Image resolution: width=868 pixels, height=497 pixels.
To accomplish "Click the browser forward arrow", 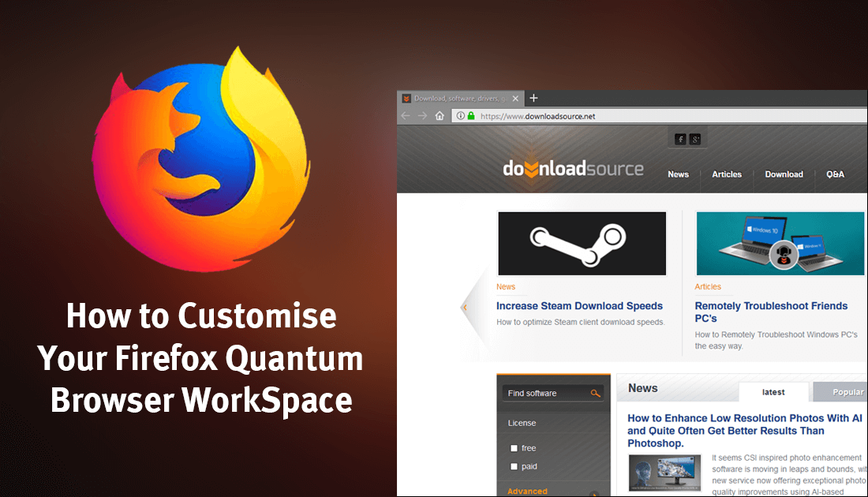I will 422,116.
